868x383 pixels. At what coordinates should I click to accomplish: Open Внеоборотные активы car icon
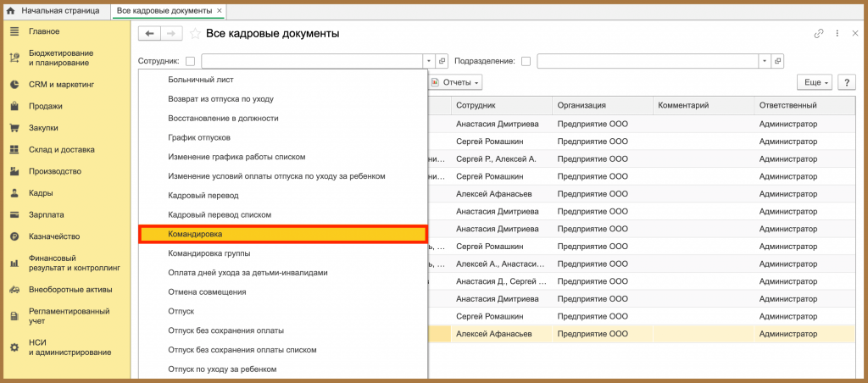15,290
